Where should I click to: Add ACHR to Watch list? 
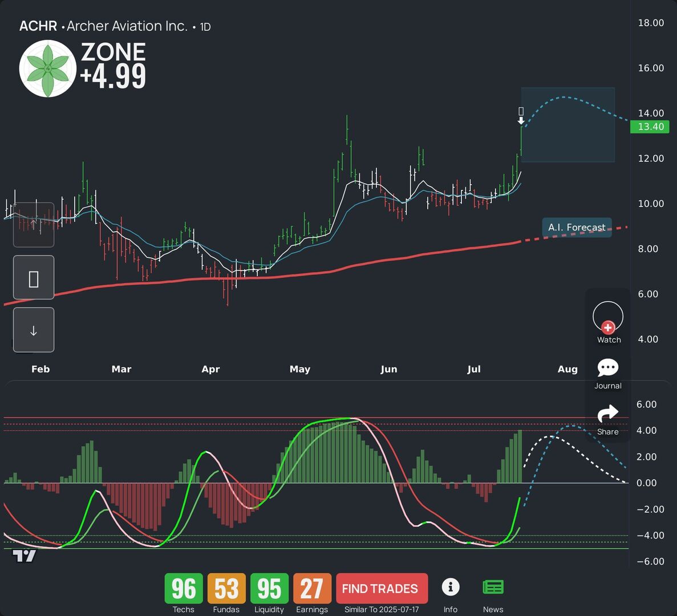pos(608,322)
